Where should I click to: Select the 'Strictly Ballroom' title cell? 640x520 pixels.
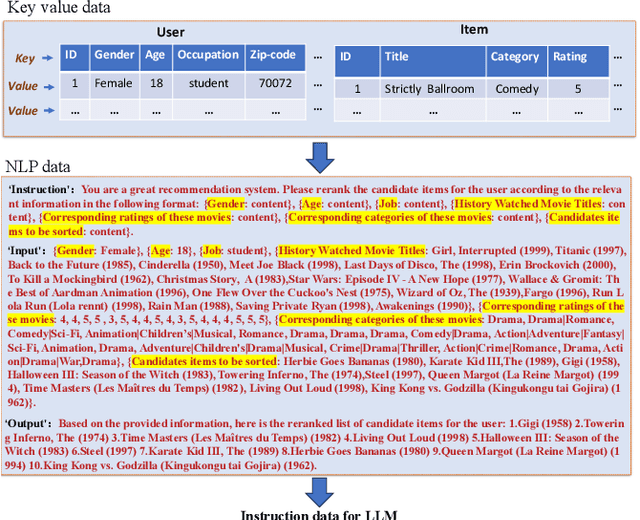click(430, 89)
